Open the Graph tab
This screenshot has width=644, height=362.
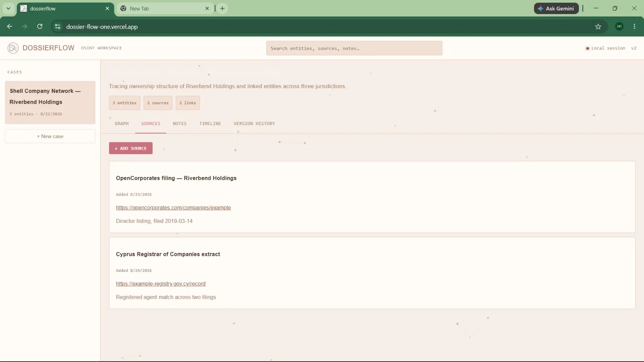122,124
